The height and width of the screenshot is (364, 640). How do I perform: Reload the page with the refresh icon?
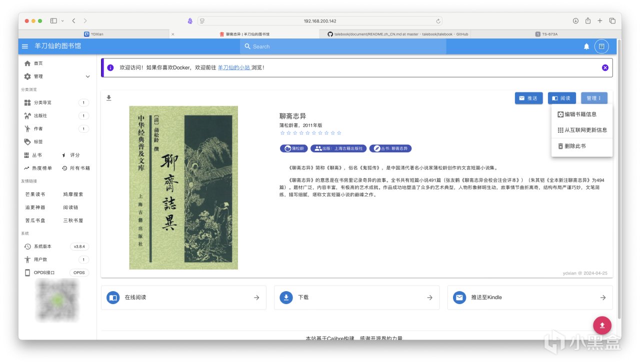[x=438, y=21]
